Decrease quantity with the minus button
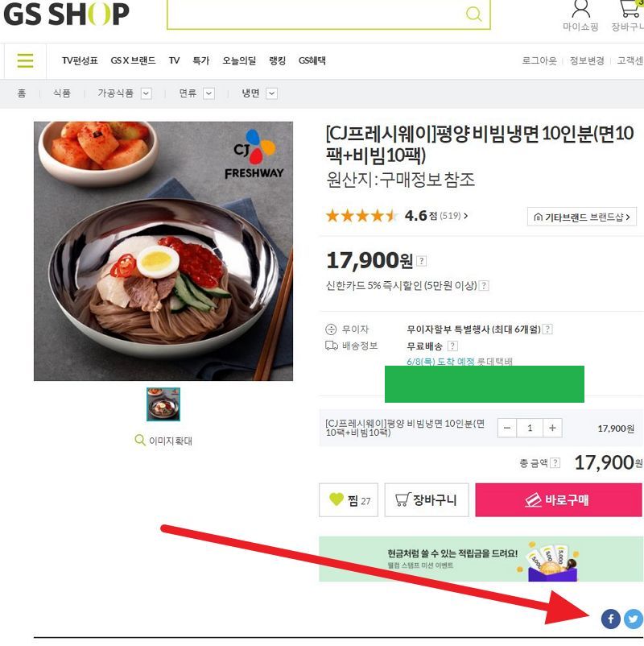The image size is (644, 646). (507, 428)
